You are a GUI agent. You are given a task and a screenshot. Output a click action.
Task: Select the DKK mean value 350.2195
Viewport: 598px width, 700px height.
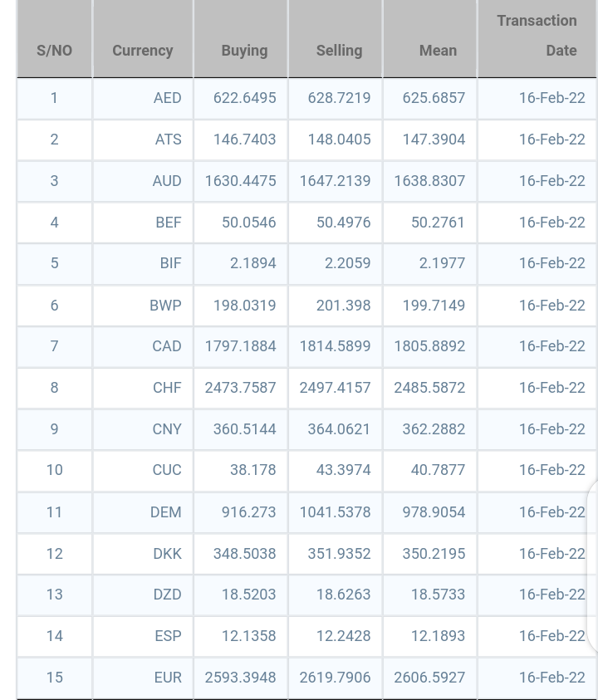[434, 554]
